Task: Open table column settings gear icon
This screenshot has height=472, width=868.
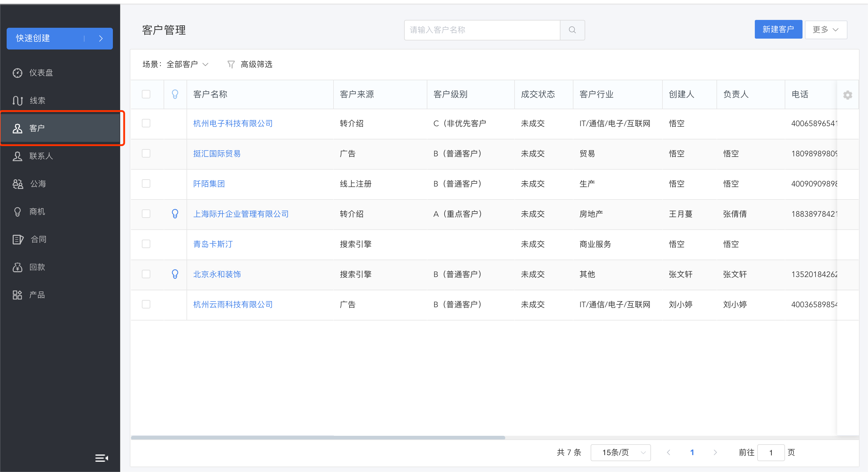Action: click(848, 95)
